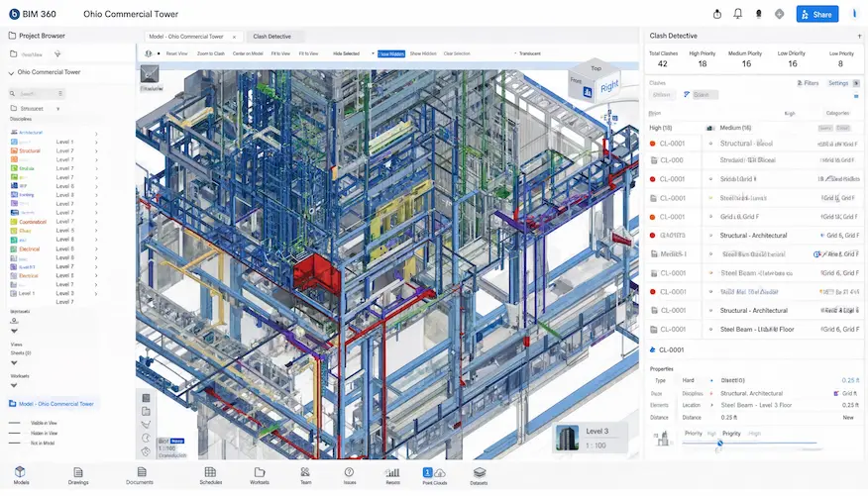Select the Medium (16) clash group
The width and height of the screenshot is (868, 496).
pyautogui.click(x=735, y=128)
